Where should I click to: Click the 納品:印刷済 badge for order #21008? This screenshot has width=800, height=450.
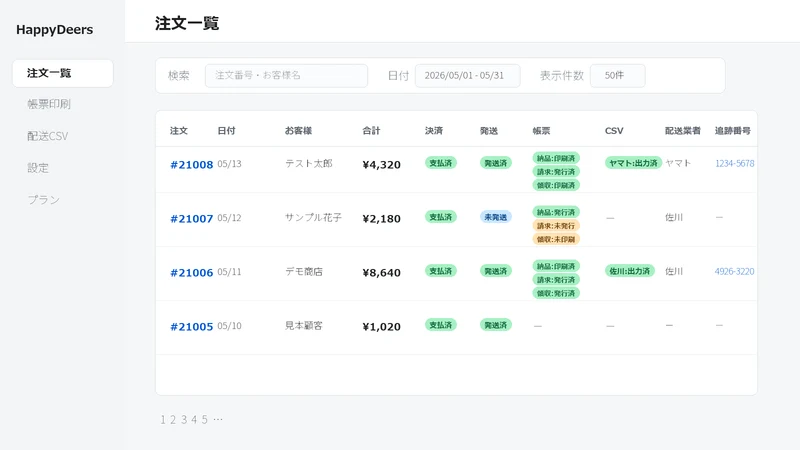coord(556,158)
